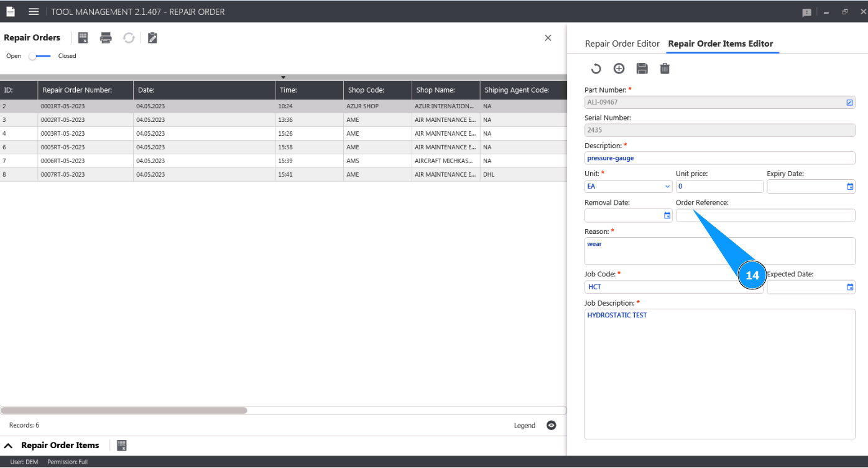
Task: Expand the Repair Order Items panel
Action: pos(9,446)
